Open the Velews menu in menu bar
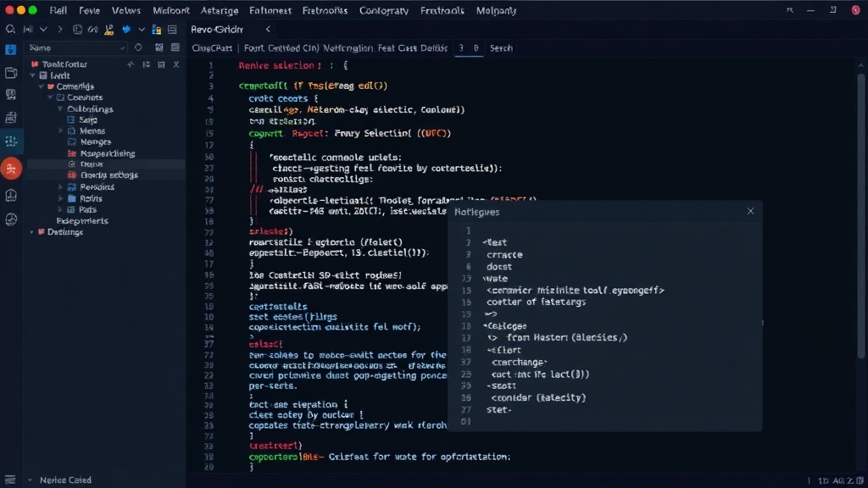This screenshot has width=868, height=488. tap(126, 10)
